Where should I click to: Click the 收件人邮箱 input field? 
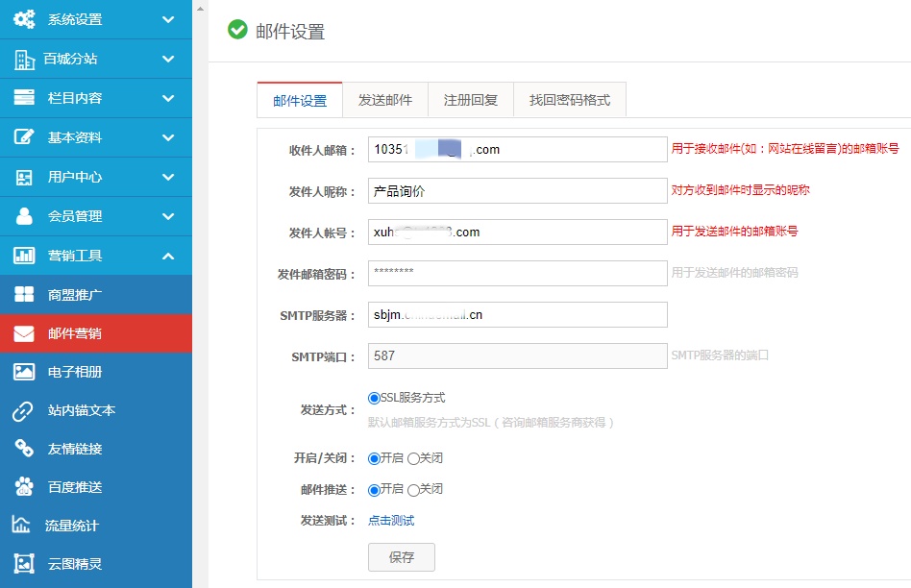(518, 149)
